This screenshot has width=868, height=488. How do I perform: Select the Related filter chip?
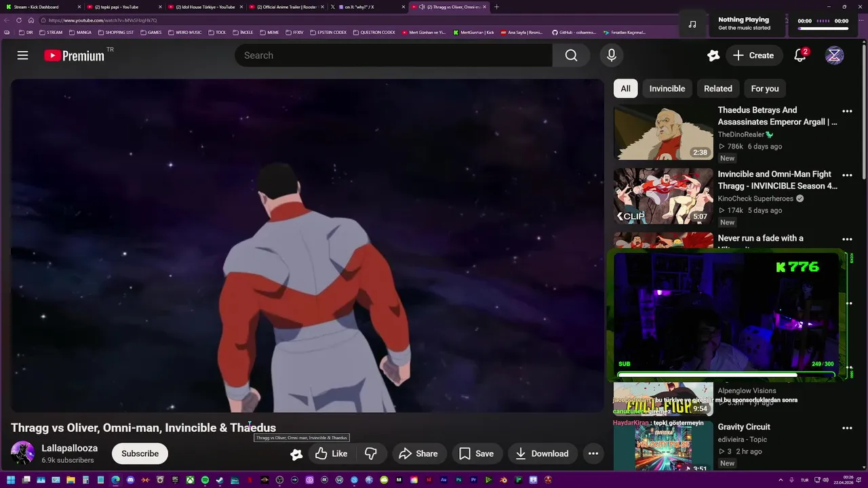[718, 89]
